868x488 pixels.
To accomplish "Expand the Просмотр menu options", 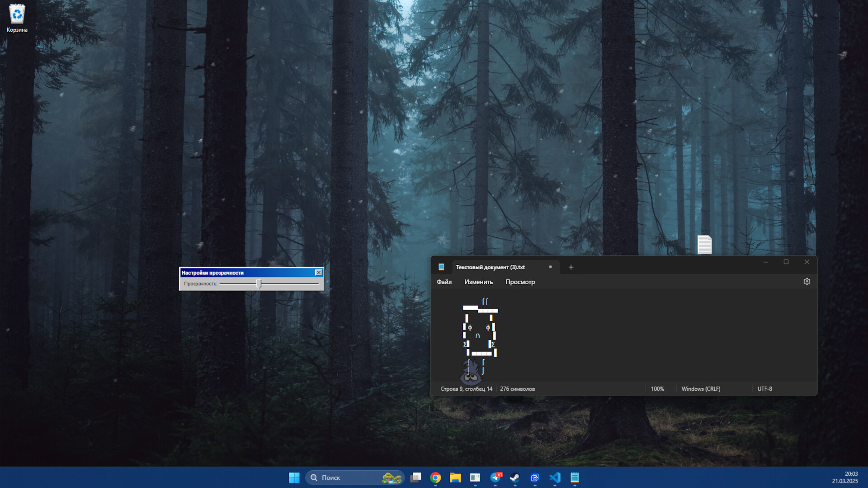I will tap(520, 282).
